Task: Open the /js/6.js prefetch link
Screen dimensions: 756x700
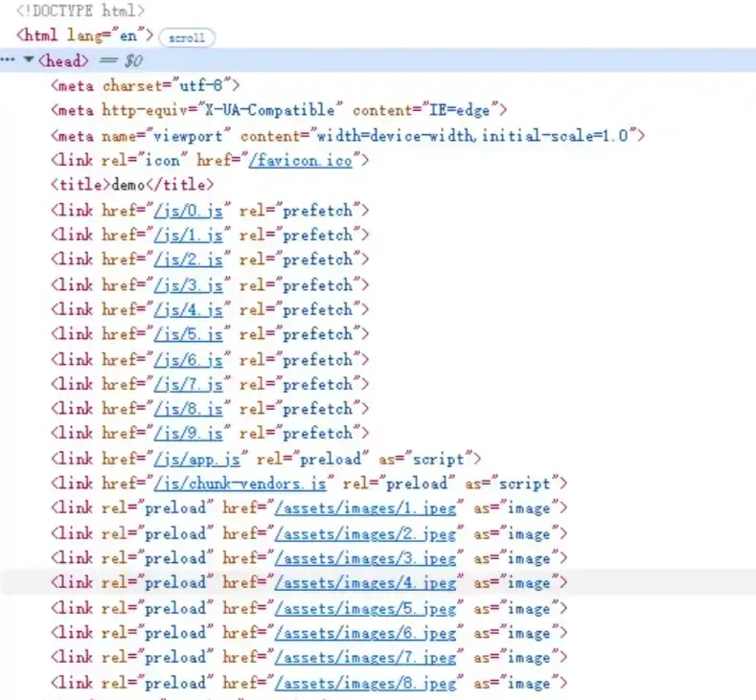Action: (x=188, y=359)
